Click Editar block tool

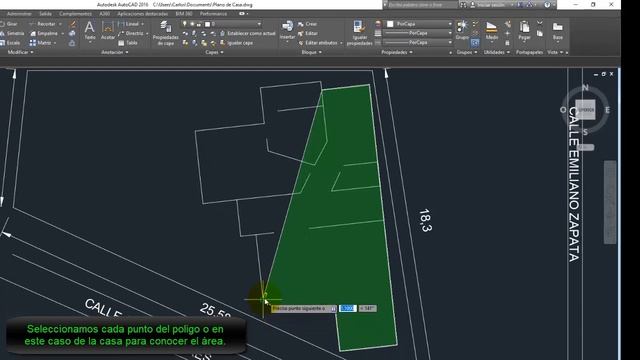tap(307, 33)
